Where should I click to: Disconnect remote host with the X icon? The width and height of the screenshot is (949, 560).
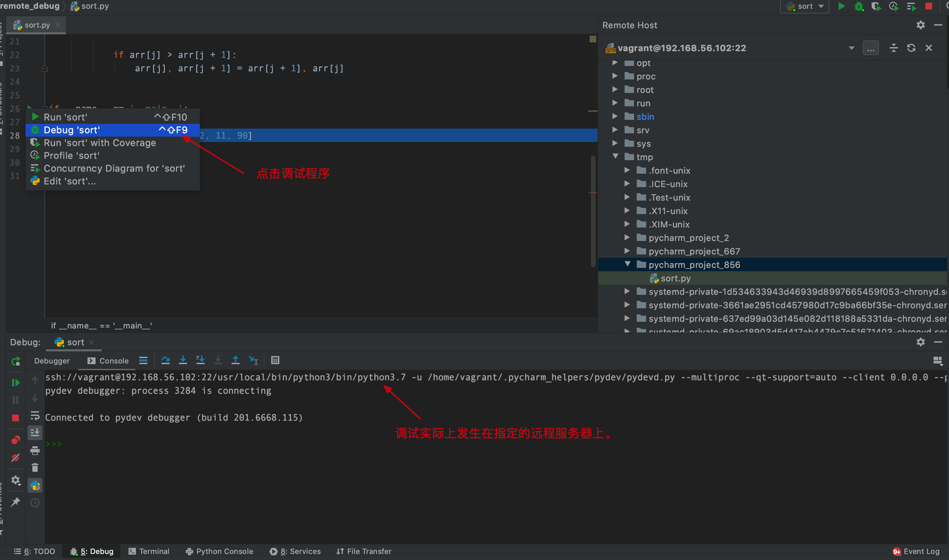click(928, 48)
